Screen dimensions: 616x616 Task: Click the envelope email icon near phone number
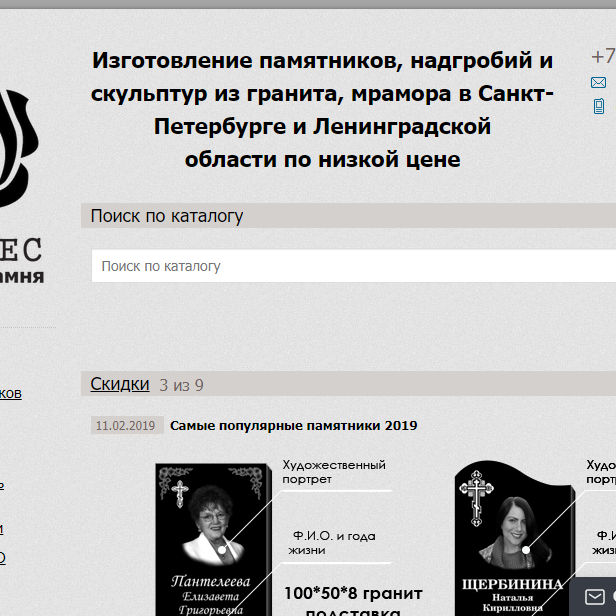pos(598,83)
